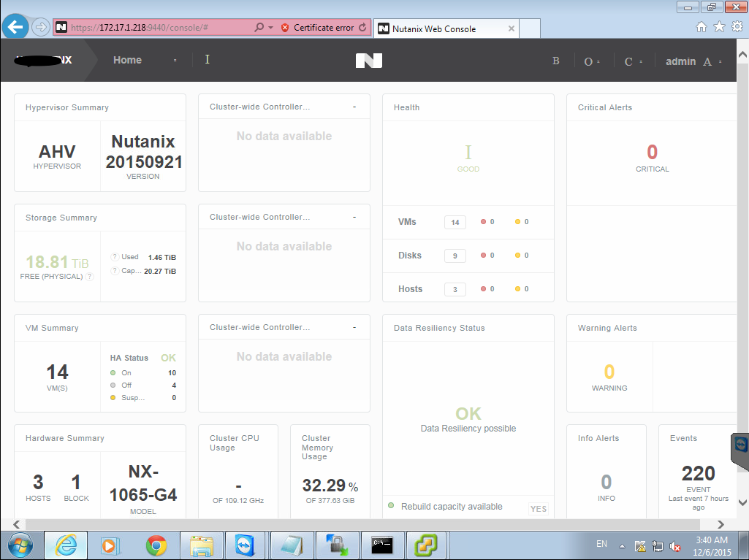Click the vertical scrollbar down arrow
Screen dimensions: 749x560
(743, 502)
